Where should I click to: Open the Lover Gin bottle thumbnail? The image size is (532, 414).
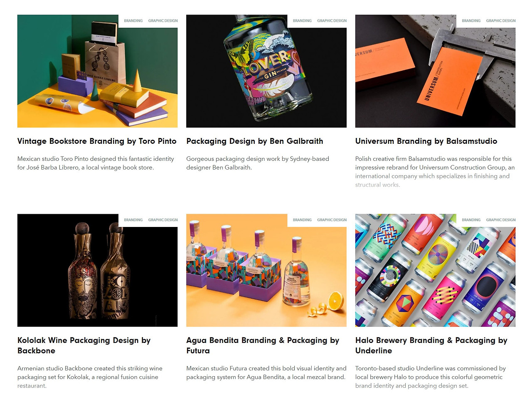coord(266,71)
